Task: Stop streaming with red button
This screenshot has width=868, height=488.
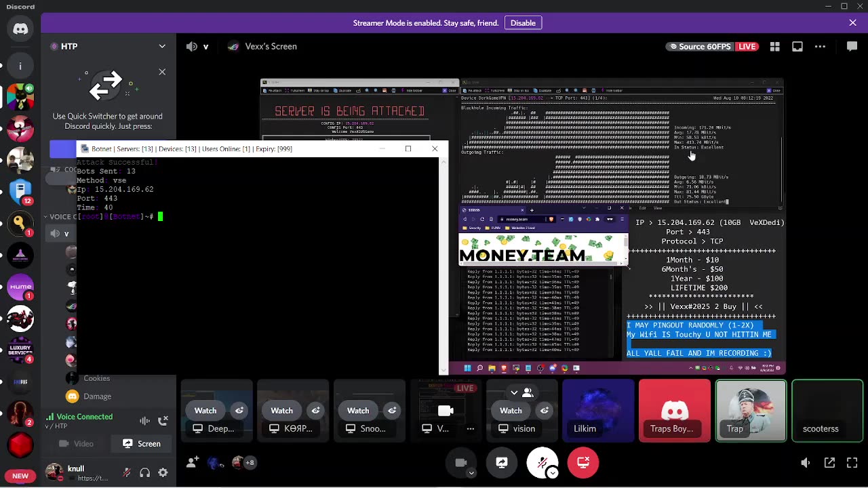Action: (x=583, y=462)
